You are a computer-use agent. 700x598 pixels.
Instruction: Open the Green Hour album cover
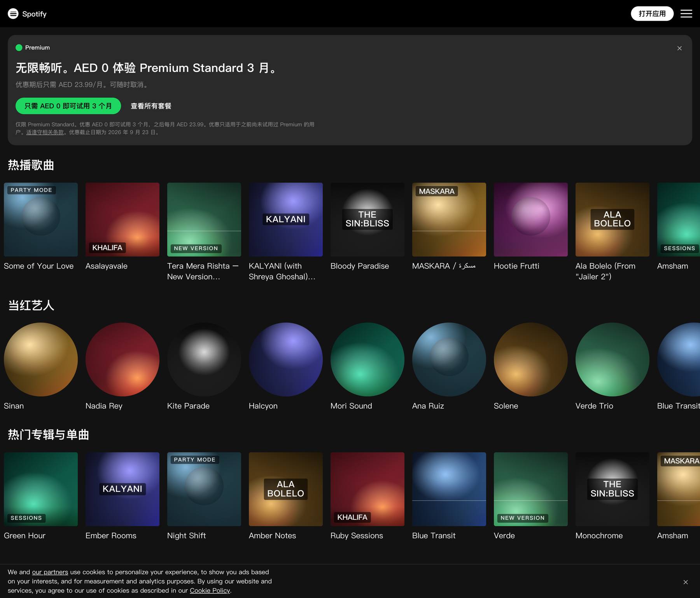41,489
